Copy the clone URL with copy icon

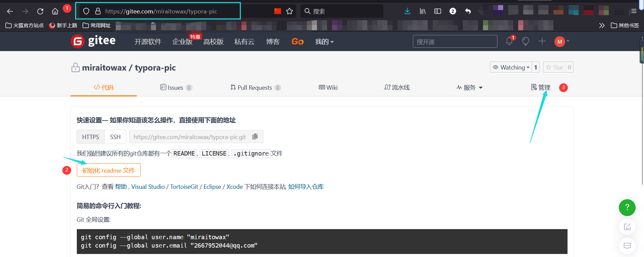(255, 136)
